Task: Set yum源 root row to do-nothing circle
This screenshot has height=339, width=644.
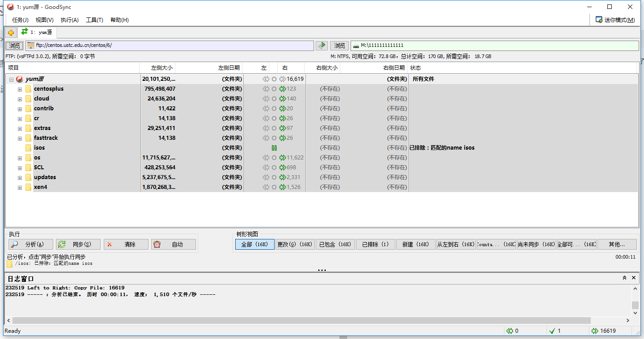Action: (274, 79)
